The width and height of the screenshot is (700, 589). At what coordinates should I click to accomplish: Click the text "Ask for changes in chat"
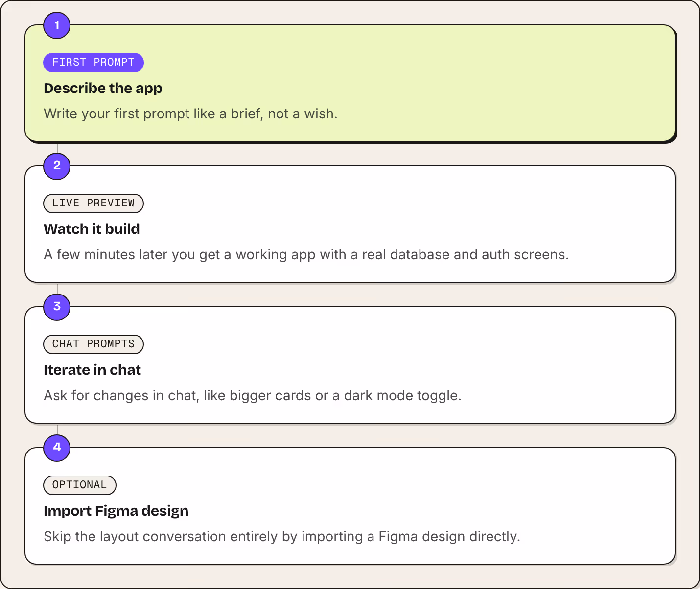pos(121,396)
